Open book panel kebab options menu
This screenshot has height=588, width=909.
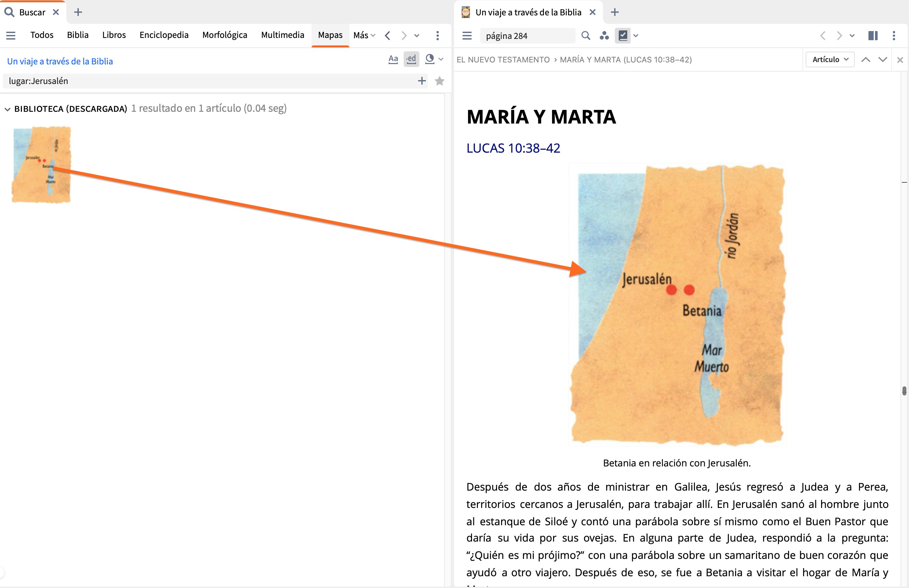point(894,36)
